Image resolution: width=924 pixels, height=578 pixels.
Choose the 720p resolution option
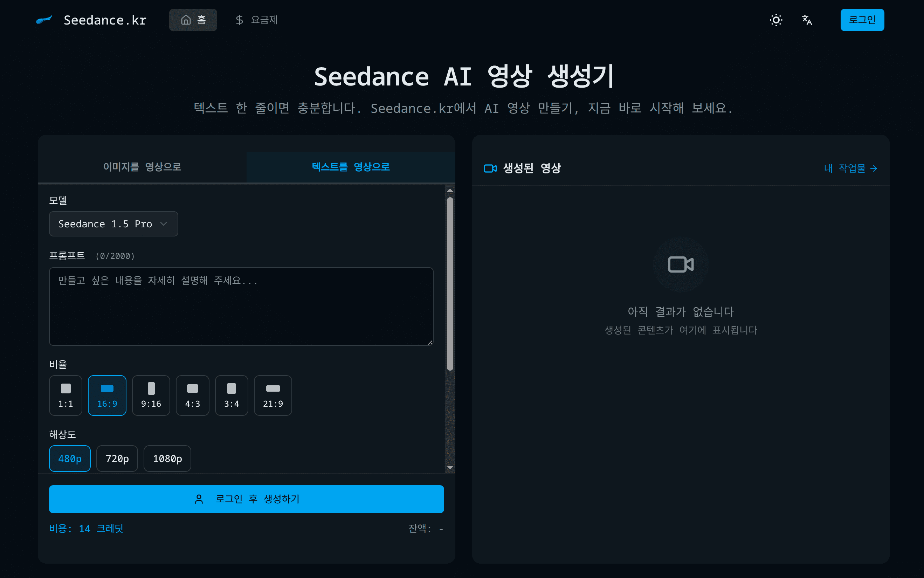coord(117,458)
